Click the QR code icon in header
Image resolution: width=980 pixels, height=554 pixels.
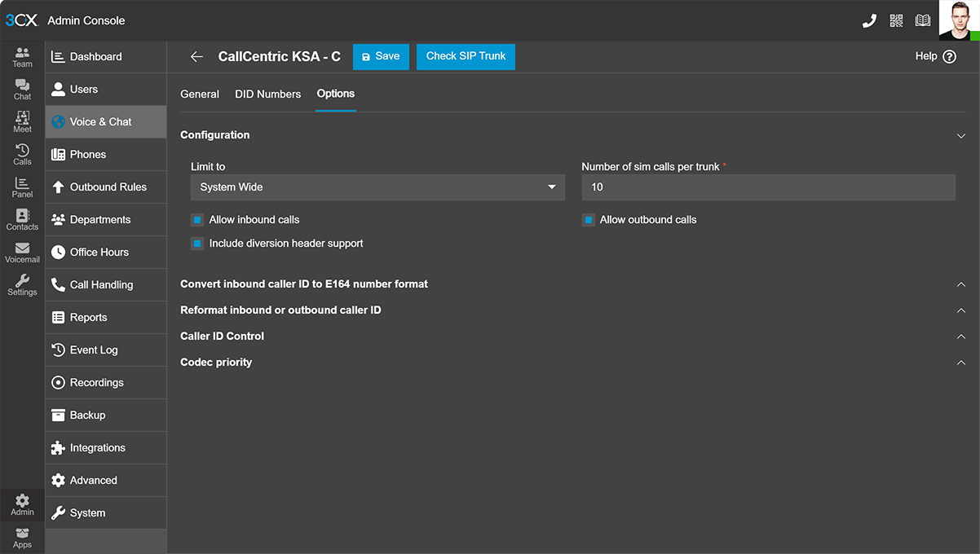coord(896,20)
